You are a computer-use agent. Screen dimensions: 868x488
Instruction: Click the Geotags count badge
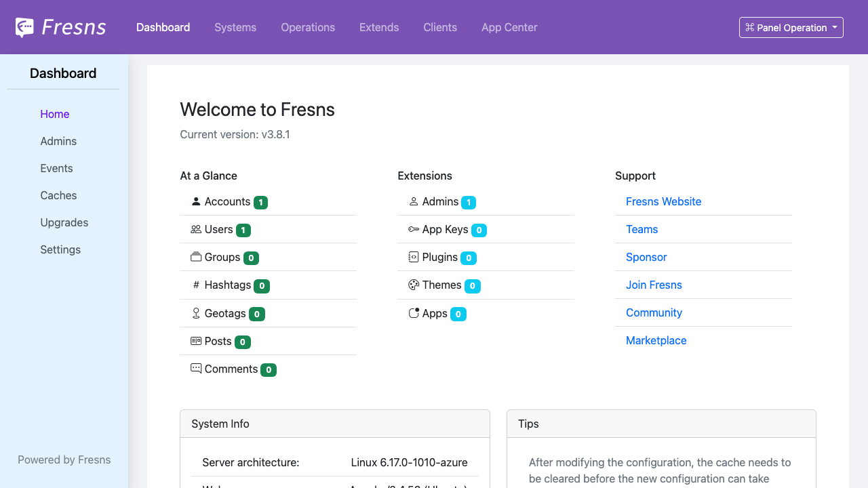pos(257,314)
